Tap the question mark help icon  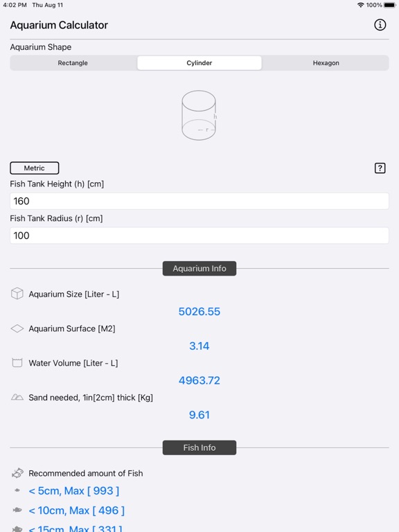(380, 168)
